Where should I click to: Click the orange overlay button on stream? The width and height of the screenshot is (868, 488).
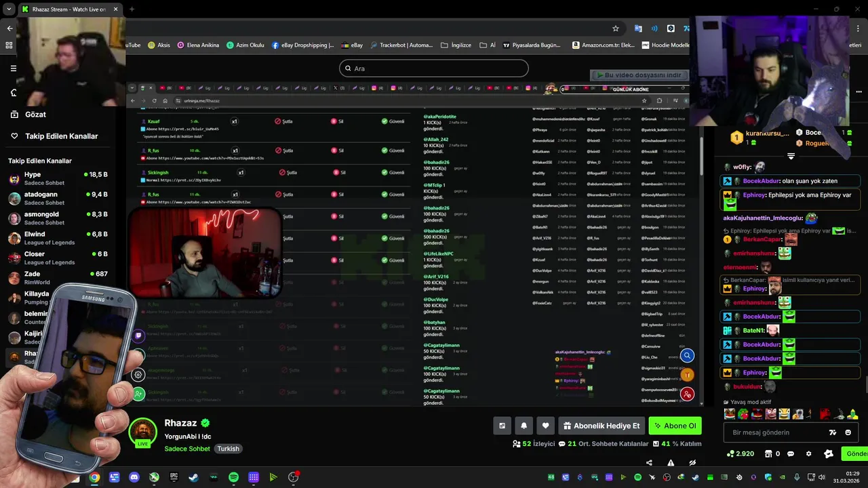tap(687, 375)
